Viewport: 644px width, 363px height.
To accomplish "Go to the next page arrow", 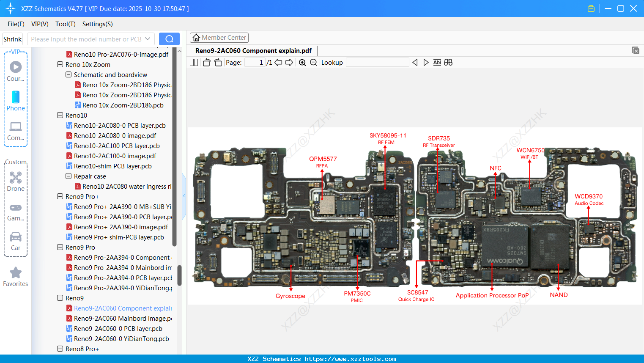I will click(289, 63).
